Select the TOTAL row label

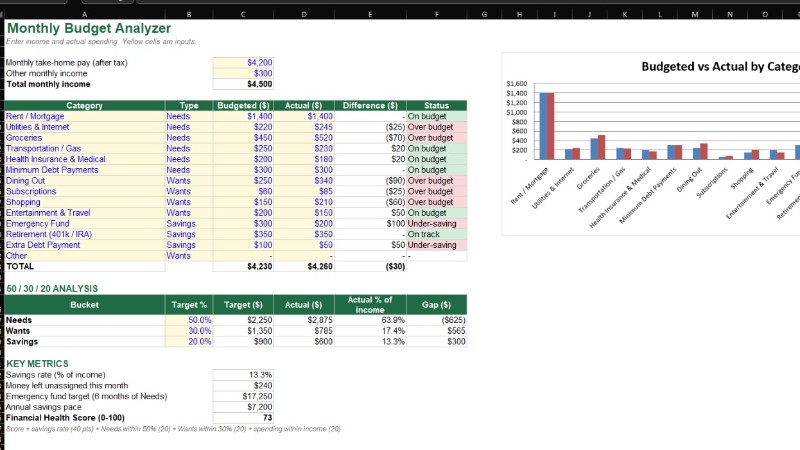[85, 266]
